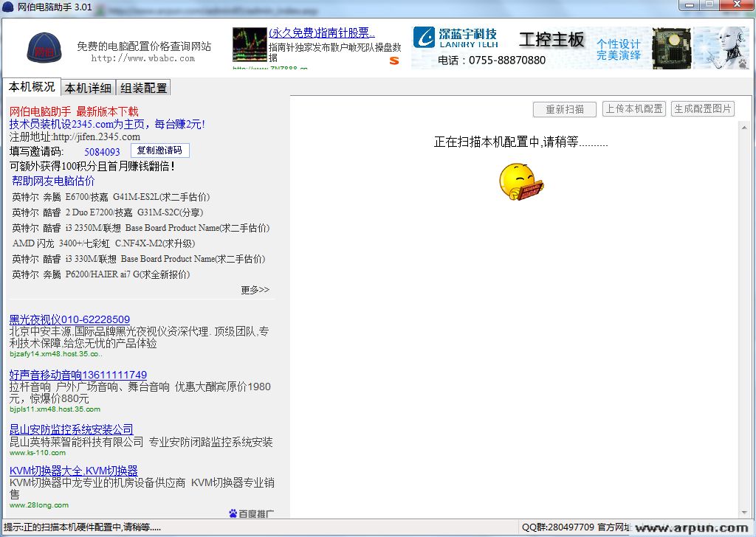The image size is (756, 537).
Task: Click the 工控主板 banner text
Action: pos(551,40)
